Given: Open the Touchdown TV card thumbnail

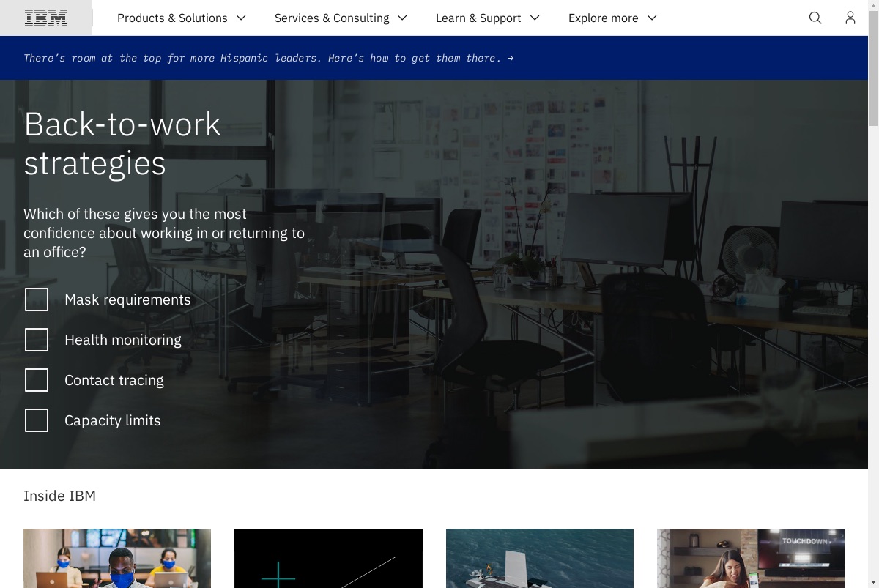Looking at the screenshot, I should coord(751,558).
